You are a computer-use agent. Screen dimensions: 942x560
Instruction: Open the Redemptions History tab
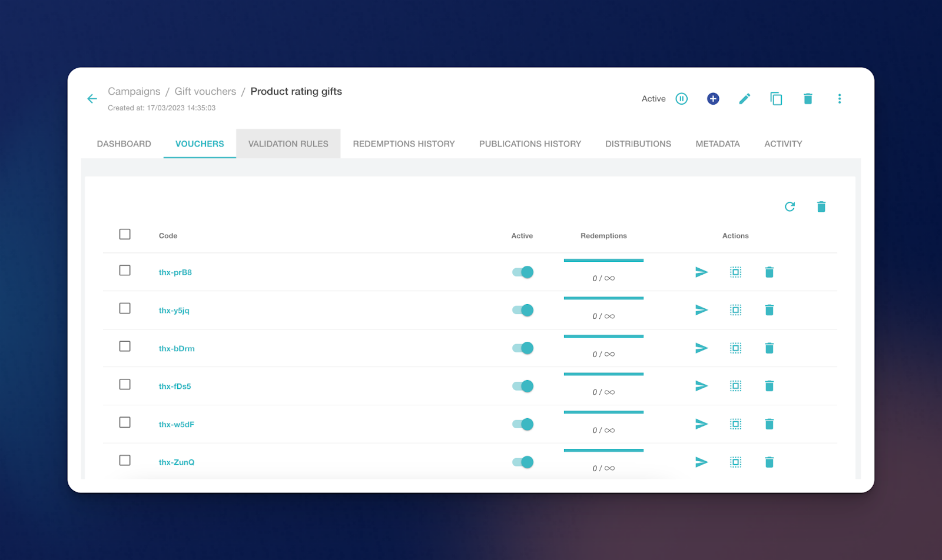point(403,144)
